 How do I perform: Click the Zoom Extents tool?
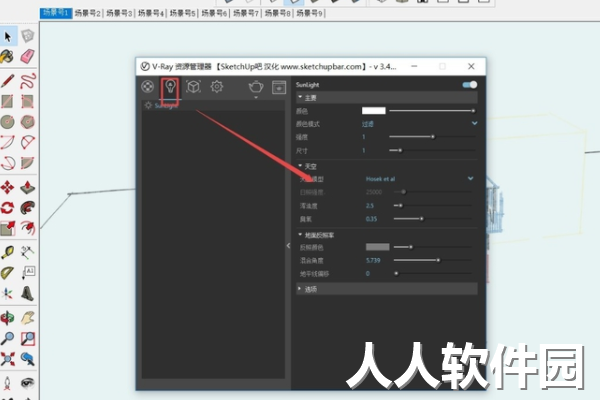7,359
